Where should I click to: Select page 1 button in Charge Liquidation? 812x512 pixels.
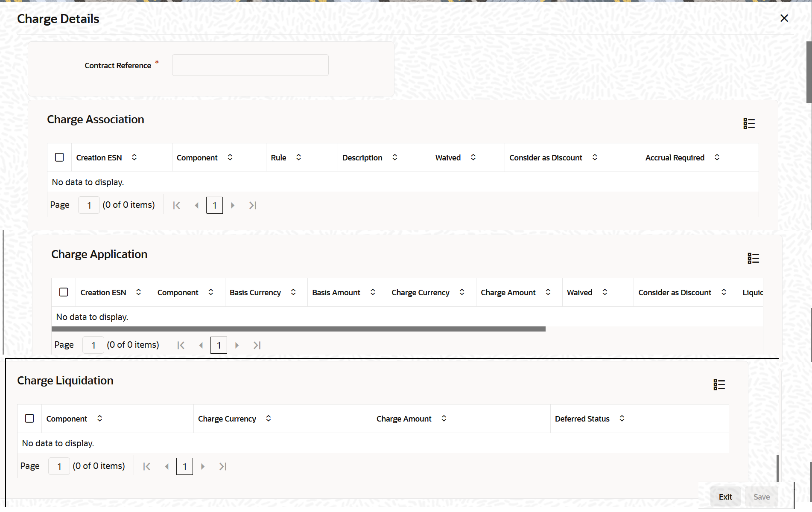click(x=184, y=466)
